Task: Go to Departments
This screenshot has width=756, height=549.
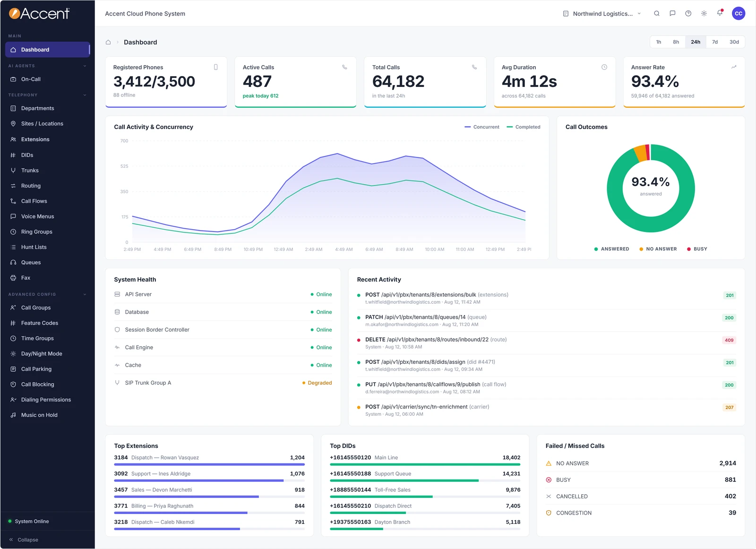Action: pos(47,109)
